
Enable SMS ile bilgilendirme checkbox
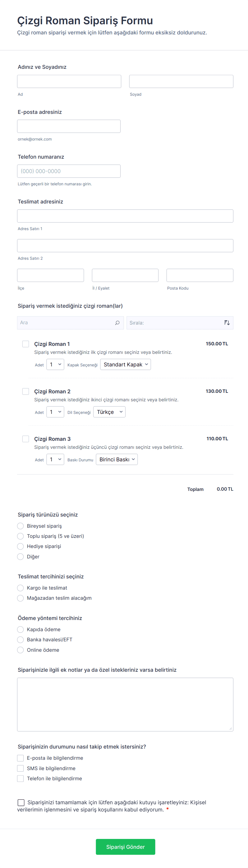coord(21,768)
